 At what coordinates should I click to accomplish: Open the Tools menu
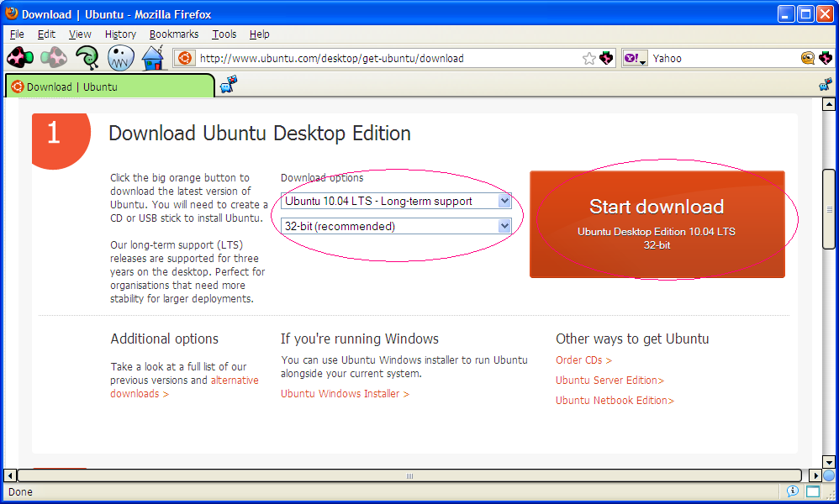[224, 34]
